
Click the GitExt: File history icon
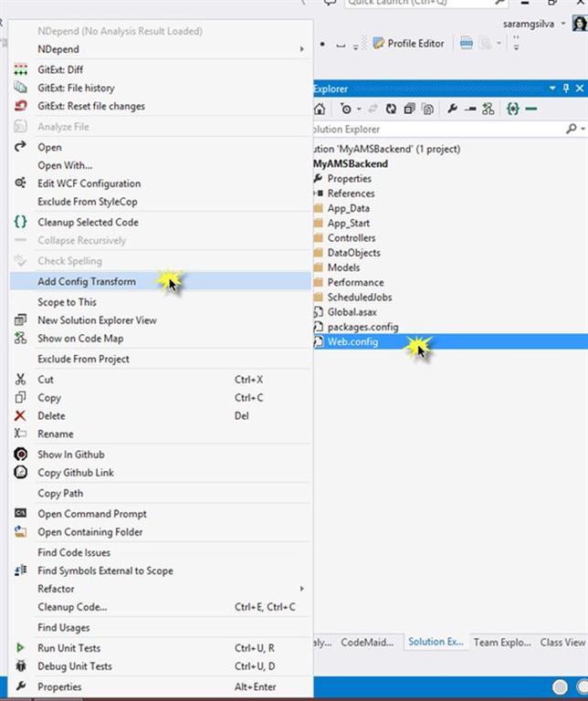click(21, 88)
